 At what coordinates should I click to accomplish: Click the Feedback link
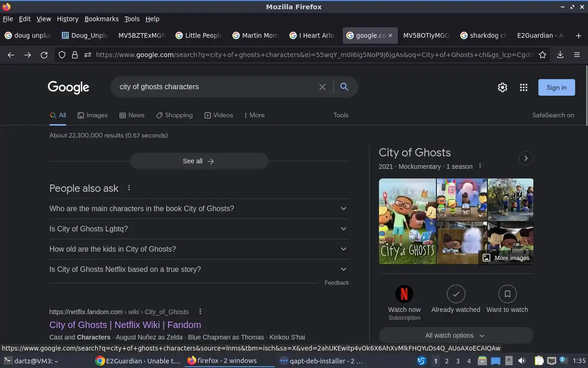click(x=337, y=283)
